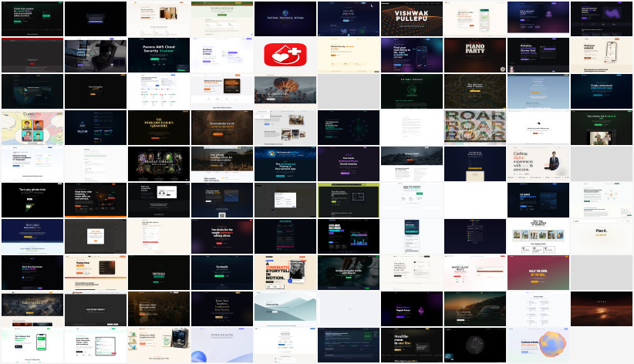Open the Worldbuilder's Grimoire thumbnail

point(159,127)
